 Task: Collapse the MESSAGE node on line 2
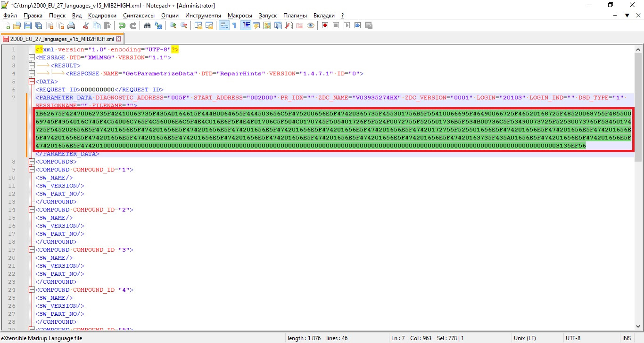(32, 57)
